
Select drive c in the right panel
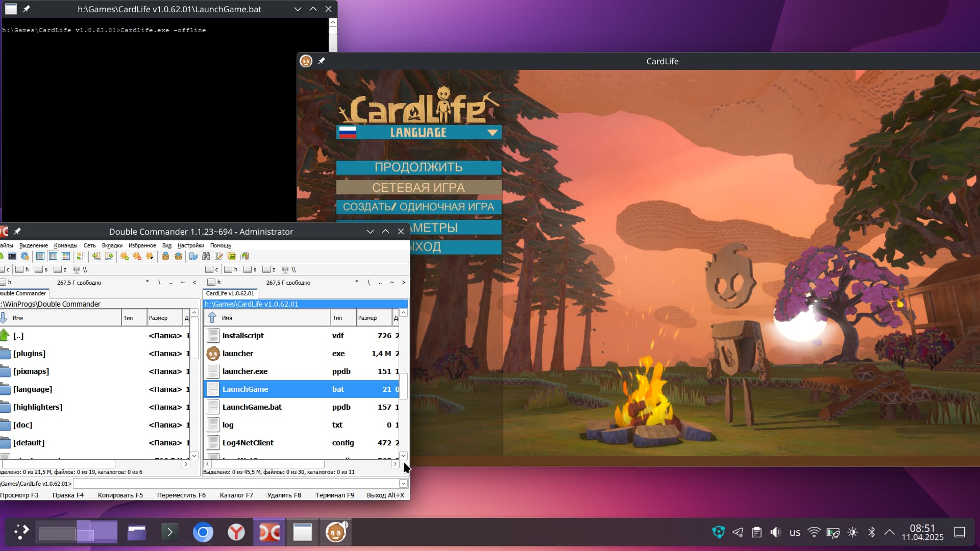(x=212, y=269)
